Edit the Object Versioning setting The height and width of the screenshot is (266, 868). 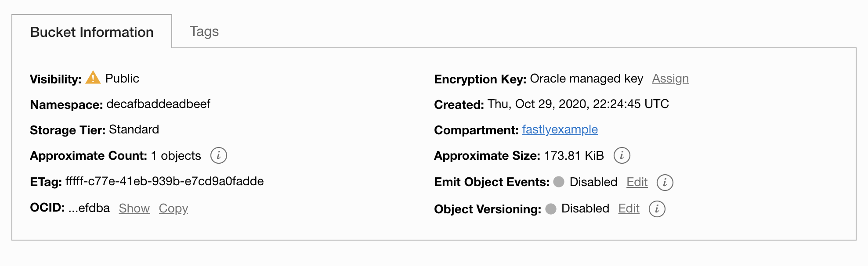pos(629,209)
